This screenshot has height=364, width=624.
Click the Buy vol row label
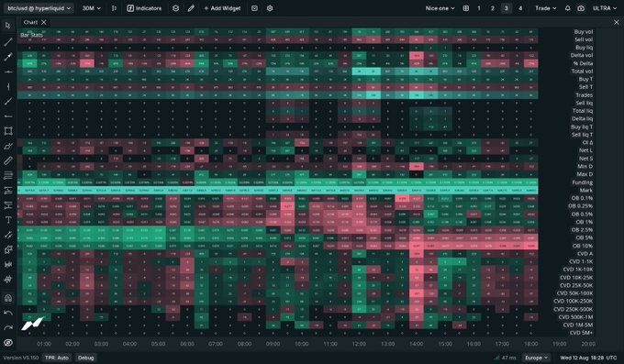point(583,31)
